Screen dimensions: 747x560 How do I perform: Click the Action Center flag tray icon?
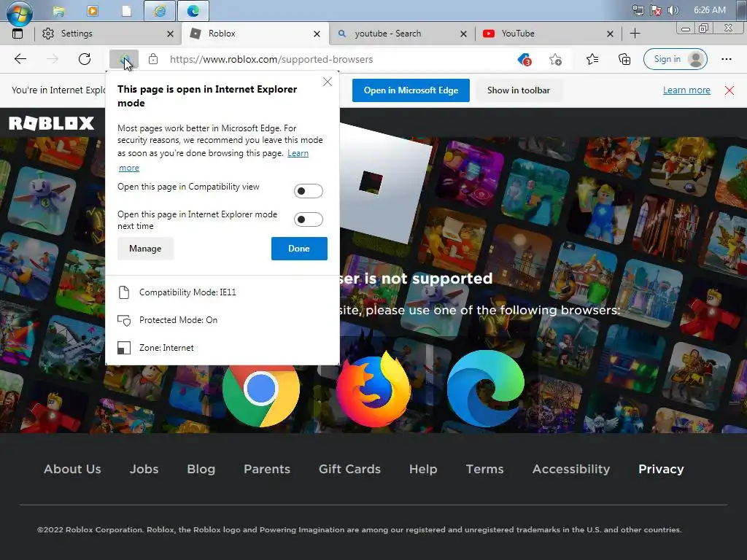(656, 10)
